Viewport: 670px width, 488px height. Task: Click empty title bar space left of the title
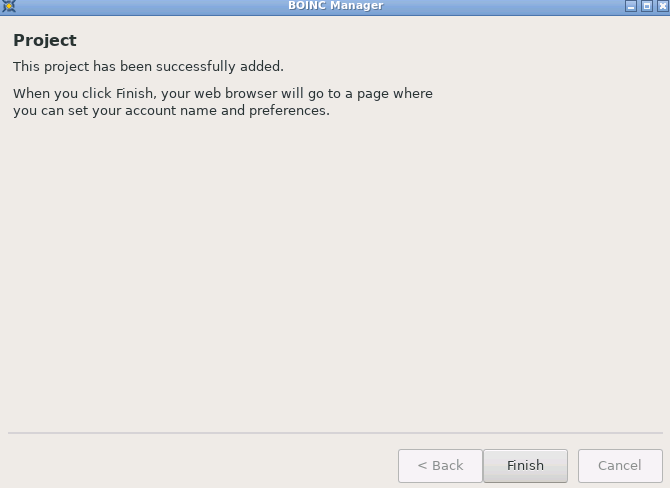click(x=150, y=6)
